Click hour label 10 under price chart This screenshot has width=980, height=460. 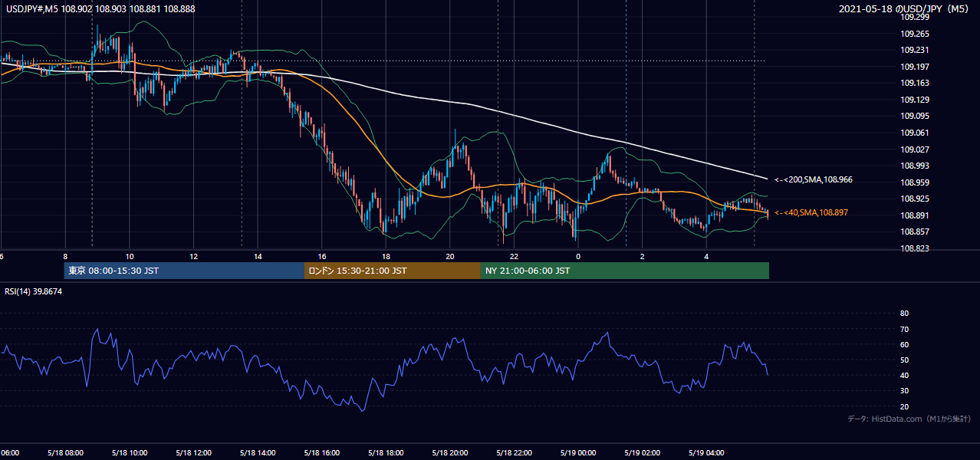click(130, 256)
